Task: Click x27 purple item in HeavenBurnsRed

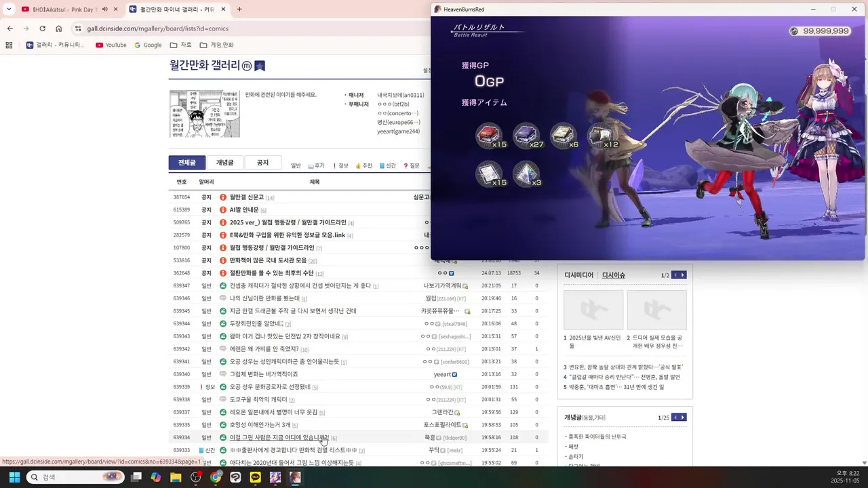Action: [527, 136]
